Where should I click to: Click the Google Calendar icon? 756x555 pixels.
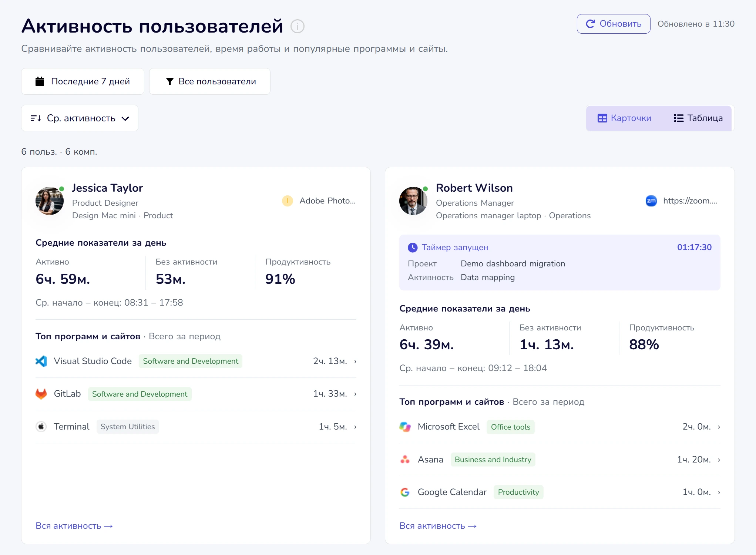(405, 492)
